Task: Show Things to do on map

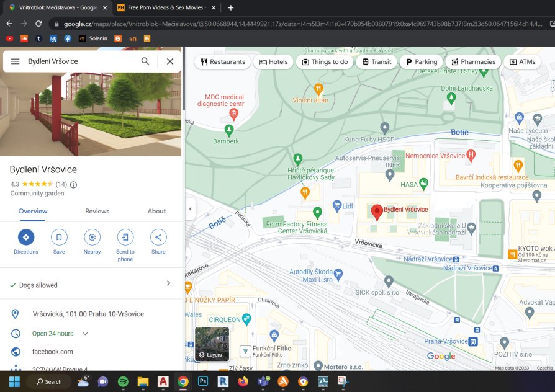Action: 325,61
